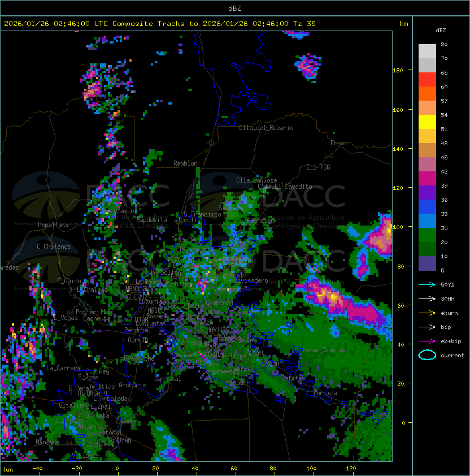
Task: Select the 'Clla.del_Rosario' map label
Action: point(266,128)
